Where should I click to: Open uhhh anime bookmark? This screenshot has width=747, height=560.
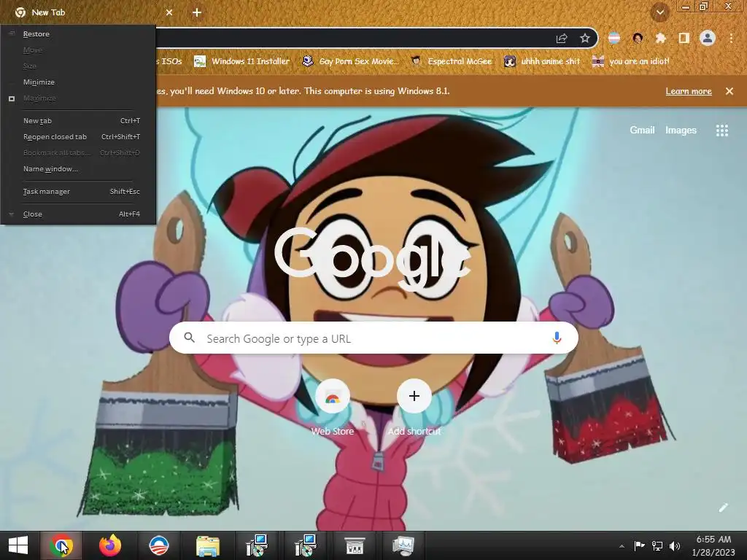(543, 61)
